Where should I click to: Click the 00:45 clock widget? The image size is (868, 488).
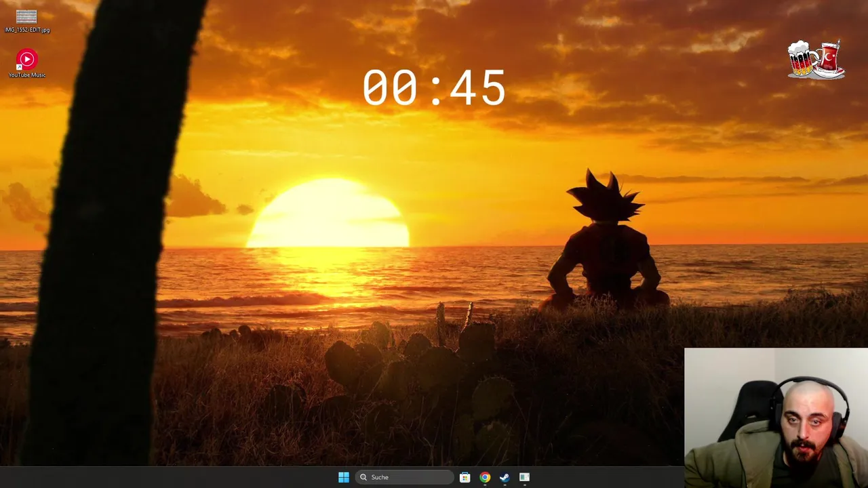coord(434,88)
